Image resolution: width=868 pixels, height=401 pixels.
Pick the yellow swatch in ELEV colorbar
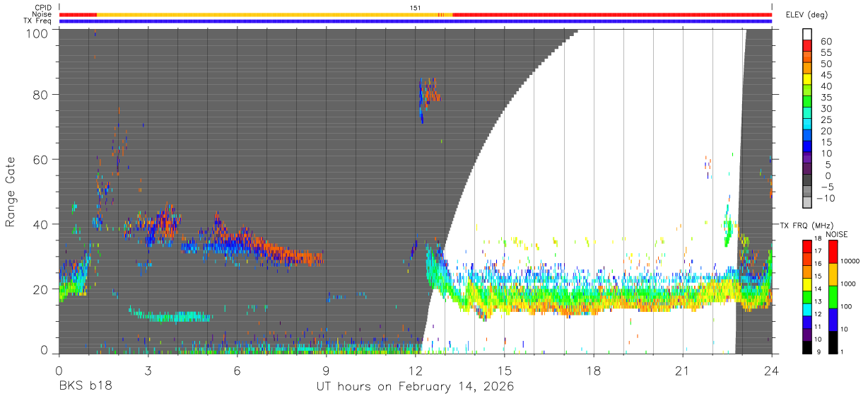pyautogui.click(x=807, y=80)
